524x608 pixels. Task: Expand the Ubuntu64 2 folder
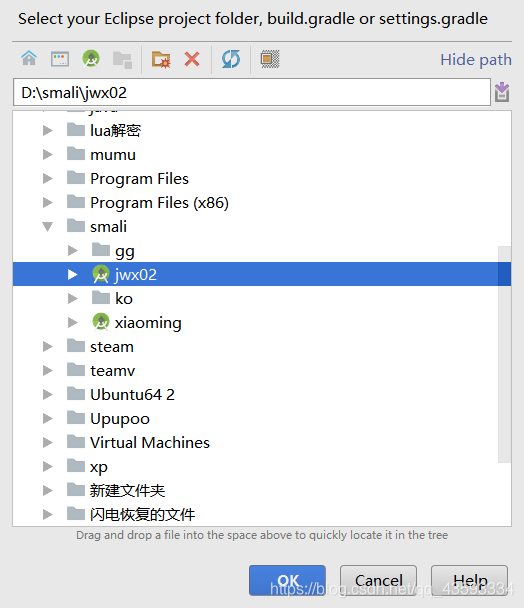click(48, 394)
